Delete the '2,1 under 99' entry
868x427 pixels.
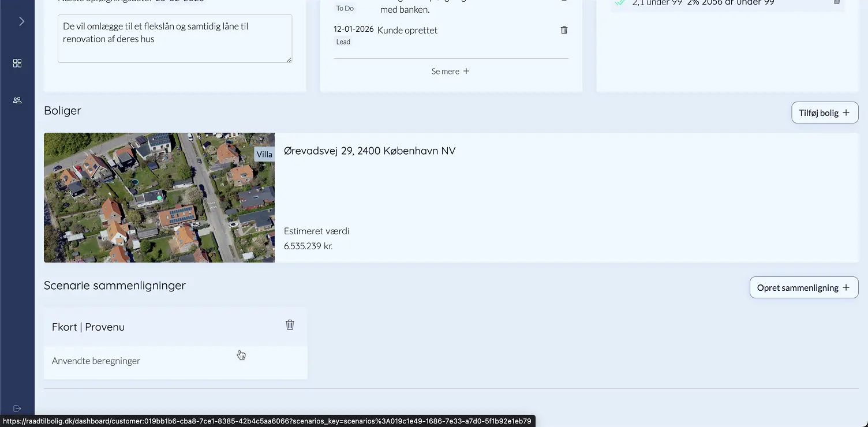click(836, 2)
